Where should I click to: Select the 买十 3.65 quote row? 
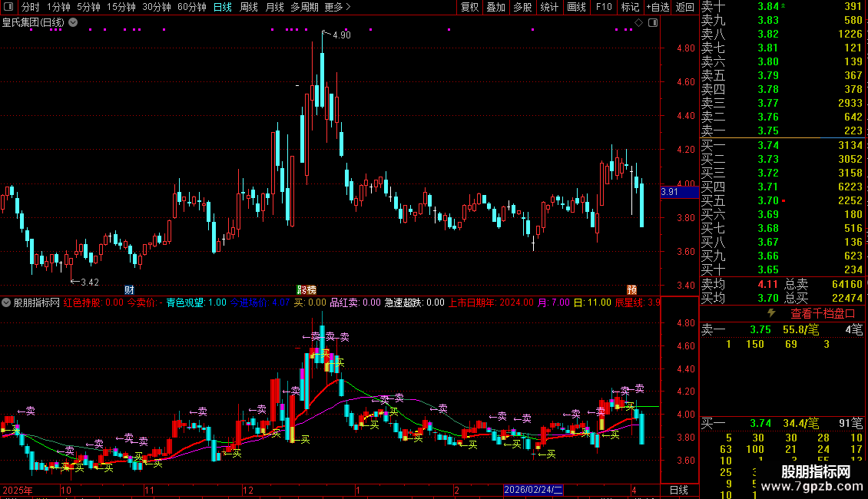(782, 269)
